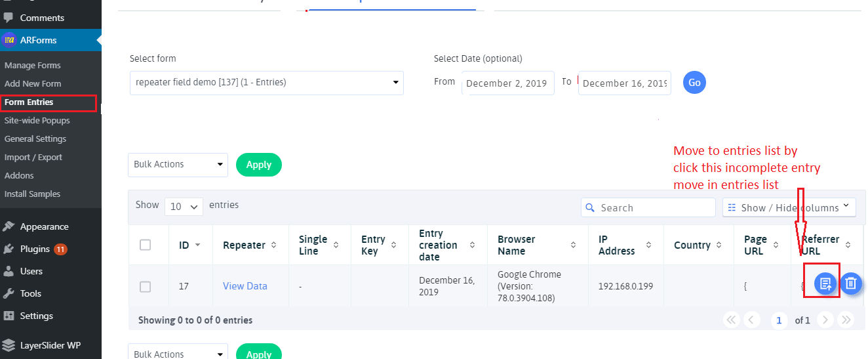Expand the Show / Hide columns dropdown

tap(789, 207)
